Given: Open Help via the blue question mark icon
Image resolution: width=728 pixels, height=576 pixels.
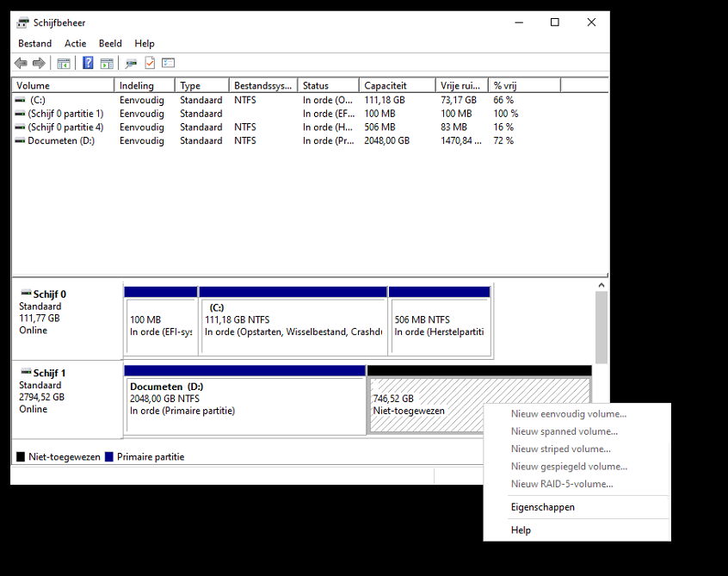Looking at the screenshot, I should coord(88,63).
